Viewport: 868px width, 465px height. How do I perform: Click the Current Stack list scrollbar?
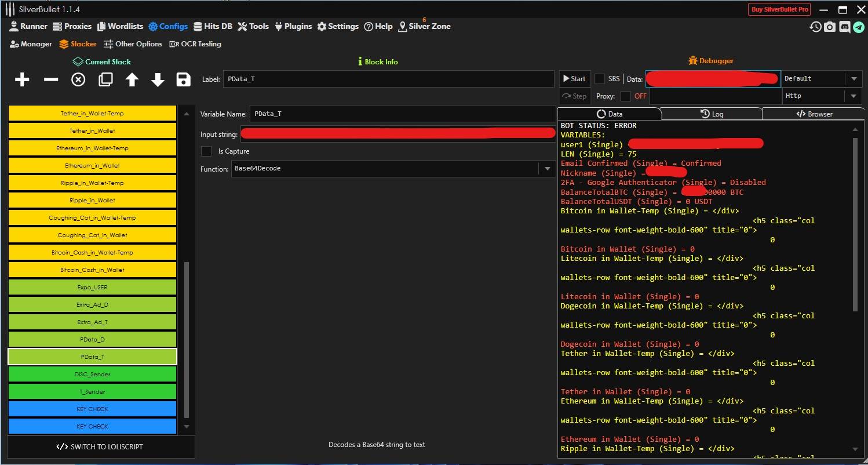coord(186,339)
